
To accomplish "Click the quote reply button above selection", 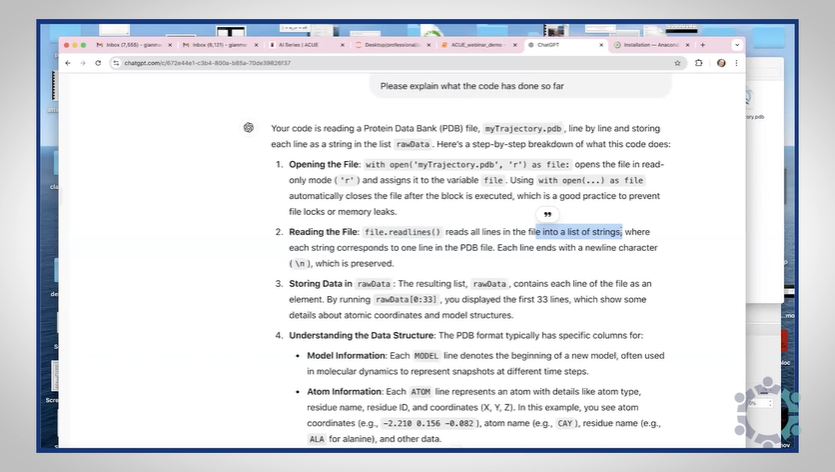I will [547, 215].
